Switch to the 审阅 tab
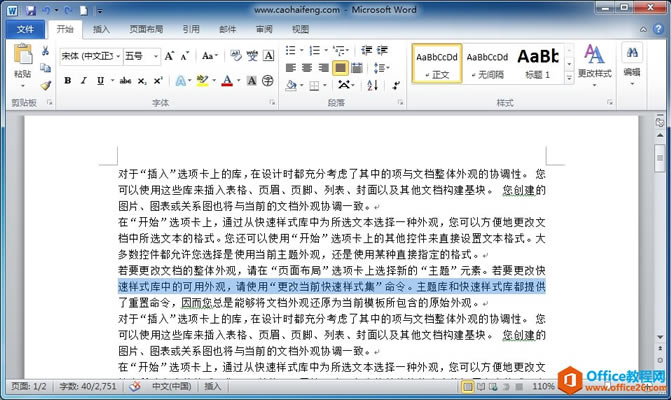This screenshot has height=400, width=671. (264, 29)
